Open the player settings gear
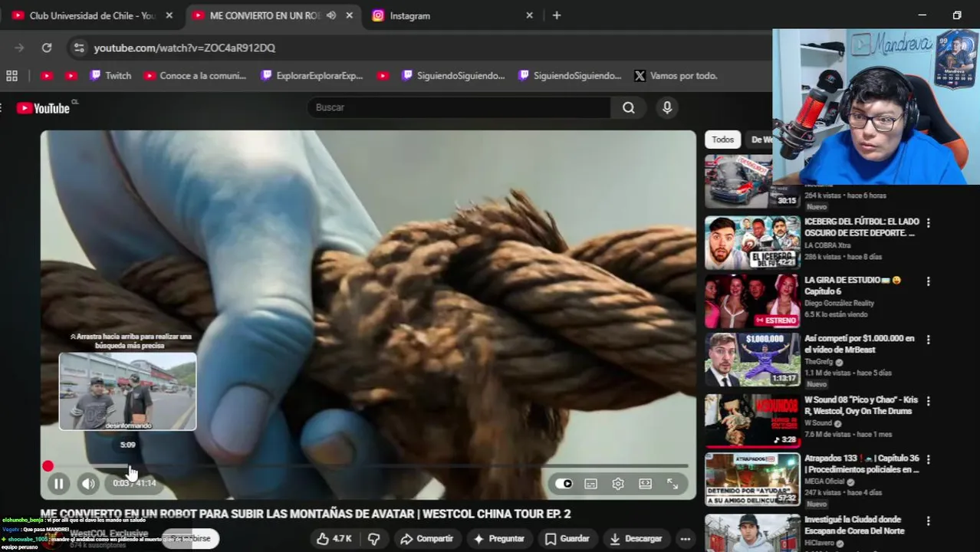The width and height of the screenshot is (980, 552). pyautogui.click(x=618, y=484)
